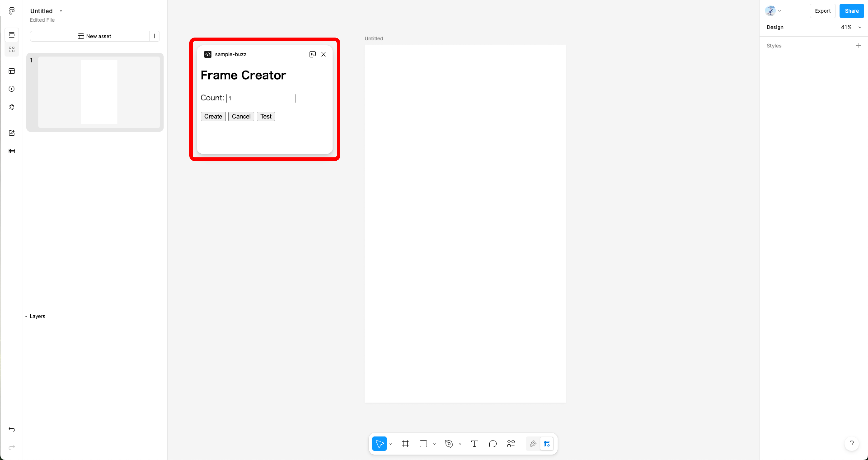Open the components/actions tool in toolbar
Screen dimensions: 868x460
point(511,444)
